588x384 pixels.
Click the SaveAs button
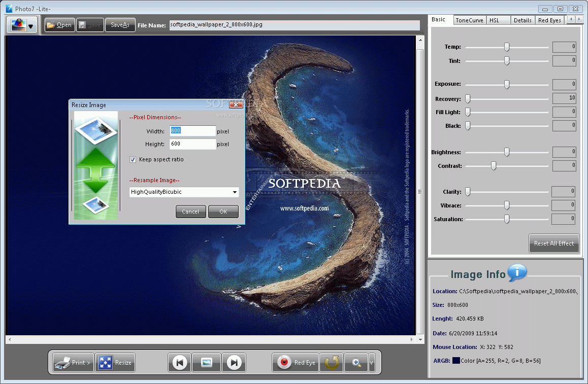[x=120, y=25]
